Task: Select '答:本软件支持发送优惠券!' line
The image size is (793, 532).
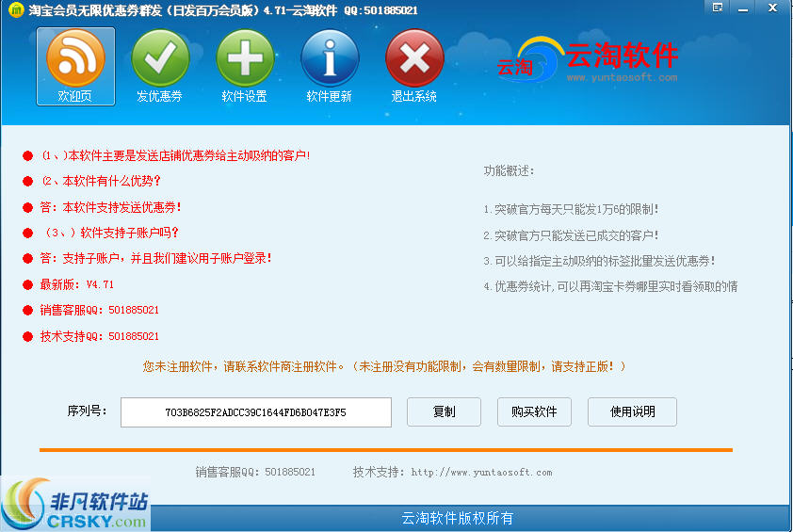Action: point(111,207)
